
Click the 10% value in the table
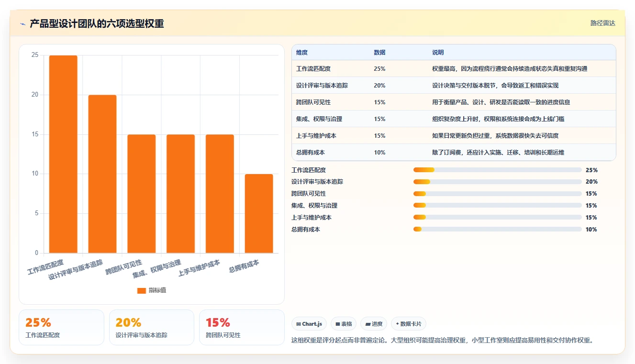379,153
